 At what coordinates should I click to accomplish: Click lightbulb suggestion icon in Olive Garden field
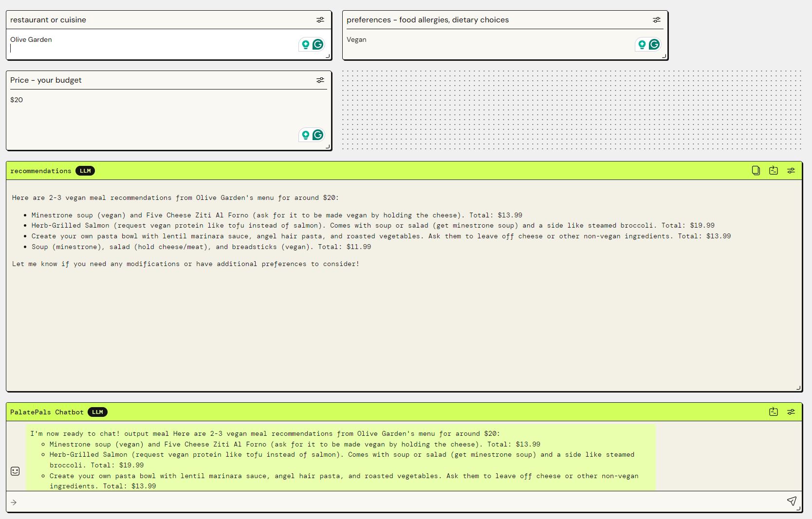click(305, 45)
